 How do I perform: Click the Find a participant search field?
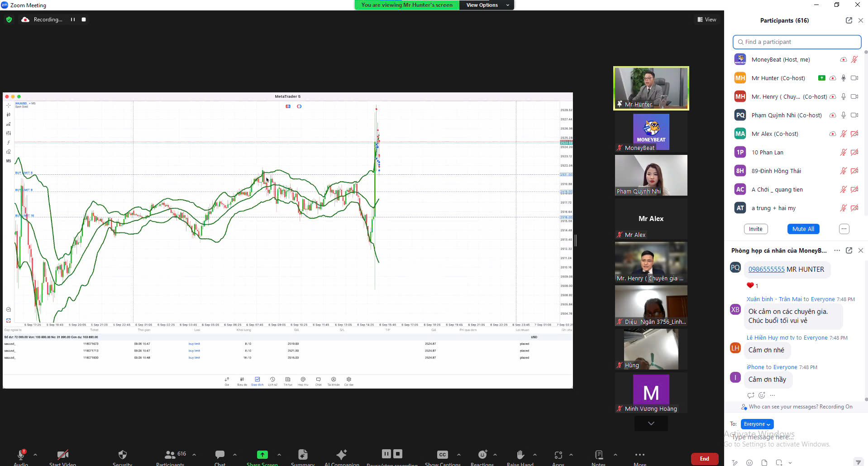[x=796, y=42]
